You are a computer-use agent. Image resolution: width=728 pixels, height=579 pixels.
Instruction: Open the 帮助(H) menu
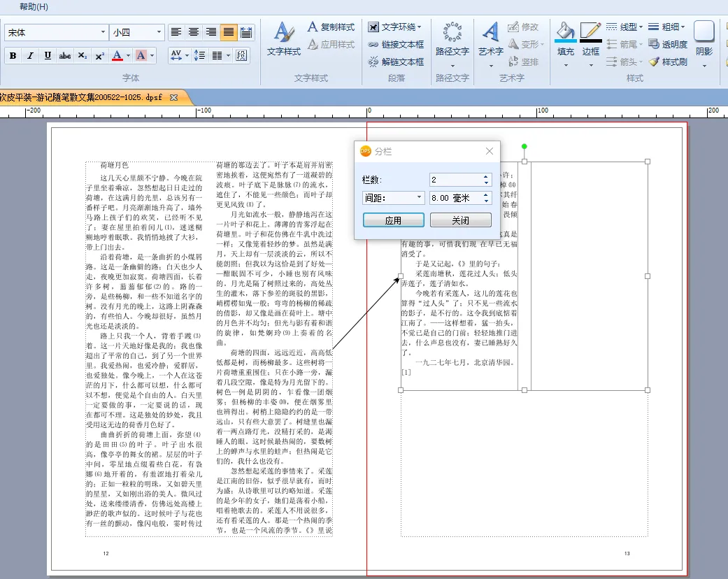pyautogui.click(x=34, y=7)
